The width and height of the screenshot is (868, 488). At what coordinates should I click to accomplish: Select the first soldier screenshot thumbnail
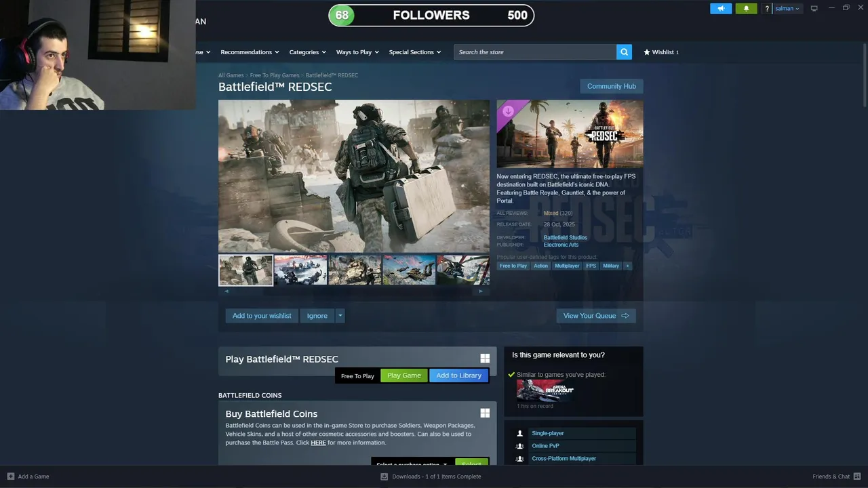click(245, 270)
